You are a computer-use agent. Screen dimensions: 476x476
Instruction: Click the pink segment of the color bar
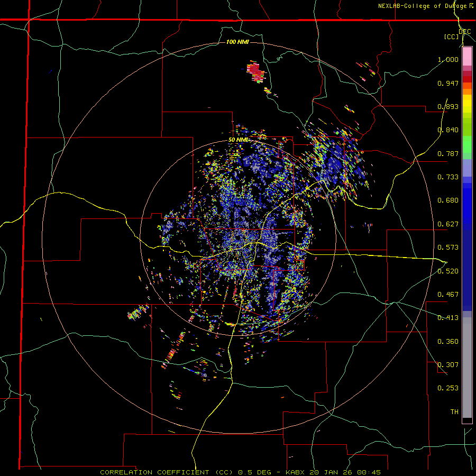(x=467, y=57)
